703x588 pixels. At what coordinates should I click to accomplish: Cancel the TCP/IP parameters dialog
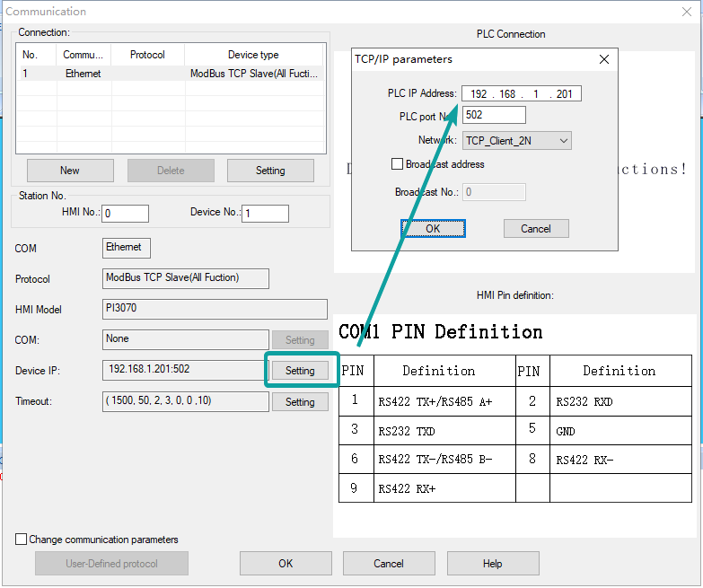tap(536, 229)
